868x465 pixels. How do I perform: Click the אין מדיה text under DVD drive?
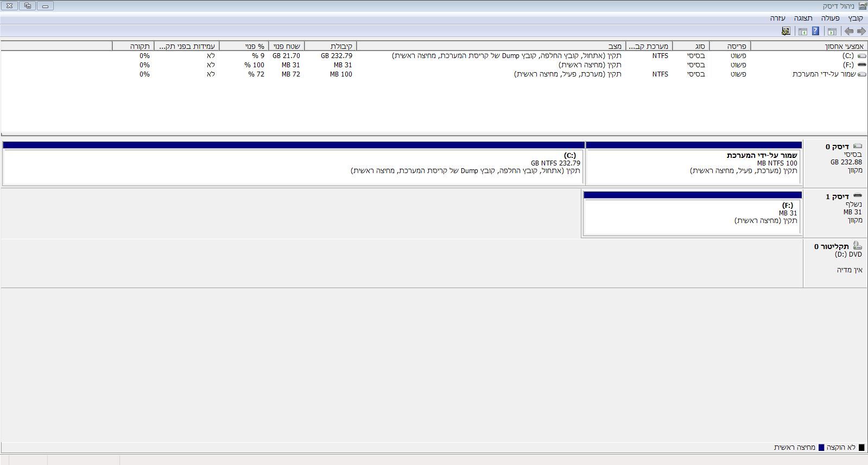[x=850, y=270]
